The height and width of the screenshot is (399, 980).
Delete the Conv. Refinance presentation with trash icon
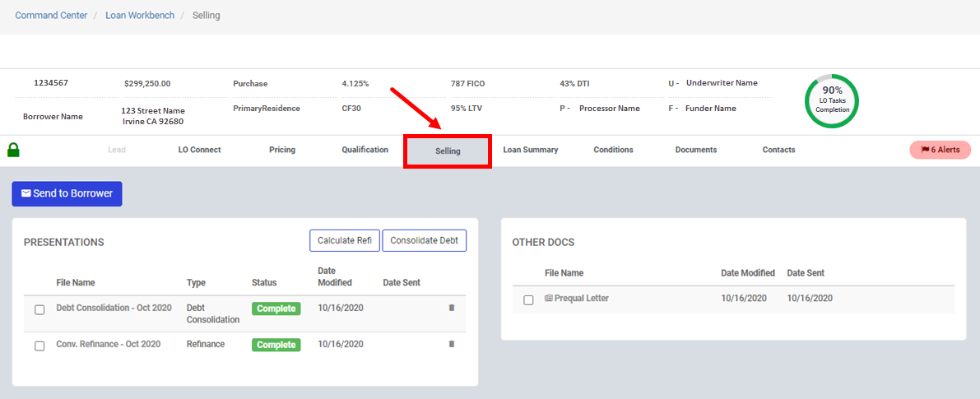[451, 344]
